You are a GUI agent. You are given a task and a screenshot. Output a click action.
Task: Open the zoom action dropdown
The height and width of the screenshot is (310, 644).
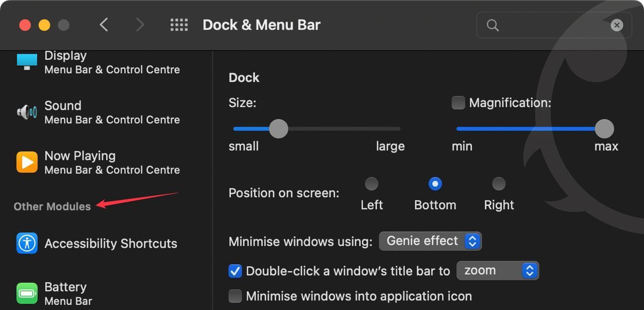[x=497, y=271]
